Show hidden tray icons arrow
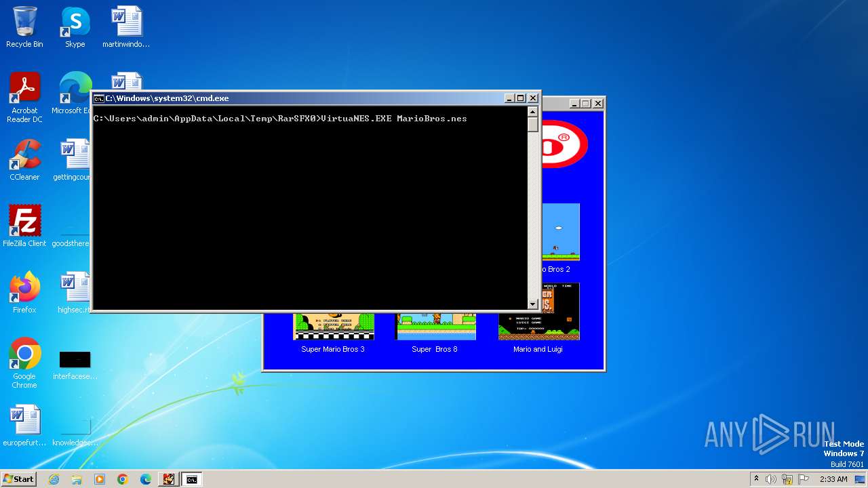Screen dimensions: 868x488 [756, 479]
